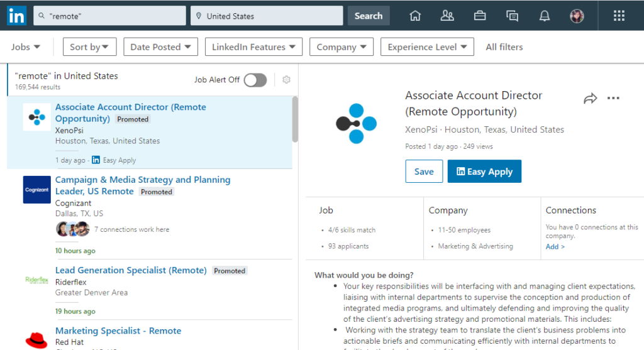The image size is (644, 350).
Task: Open All filters
Action: pyautogui.click(x=504, y=47)
